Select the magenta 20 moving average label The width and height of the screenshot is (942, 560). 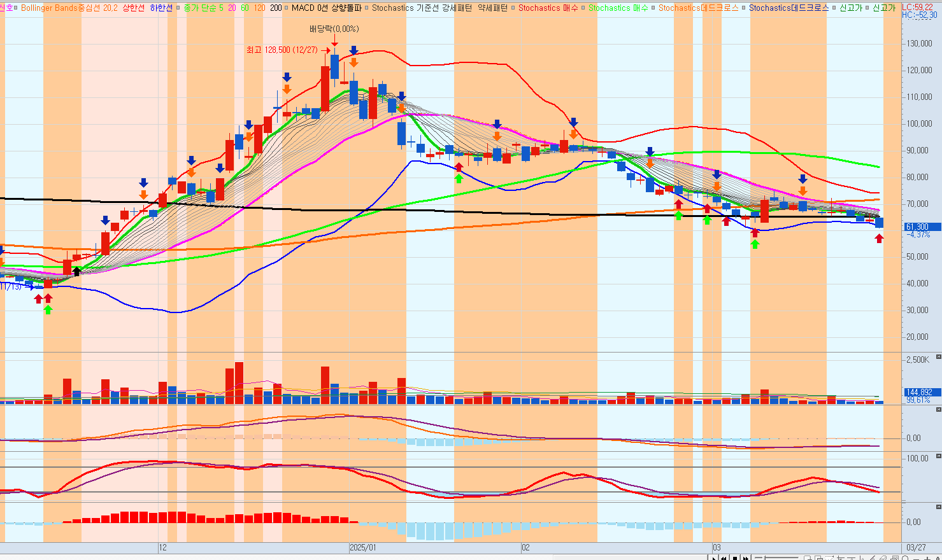(232, 8)
